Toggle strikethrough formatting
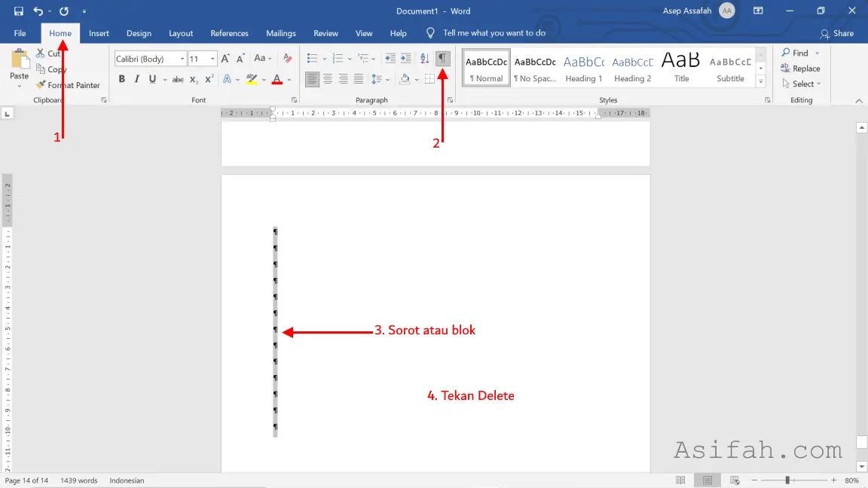The image size is (868, 488). coord(178,79)
